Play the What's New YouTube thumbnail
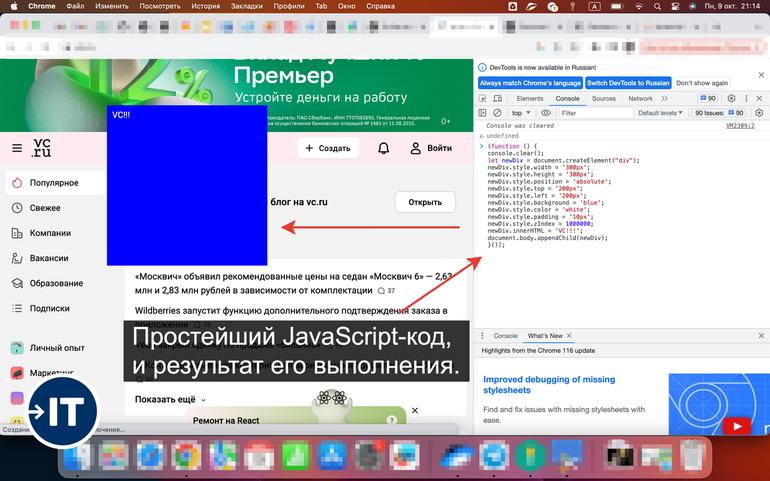Image resolution: width=770 pixels, height=481 pixels. (x=737, y=426)
